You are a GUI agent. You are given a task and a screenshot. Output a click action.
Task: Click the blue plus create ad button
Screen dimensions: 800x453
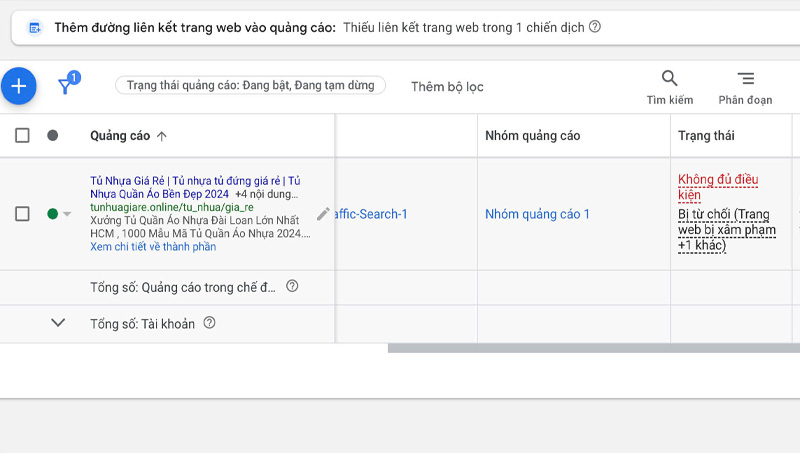[x=18, y=86]
